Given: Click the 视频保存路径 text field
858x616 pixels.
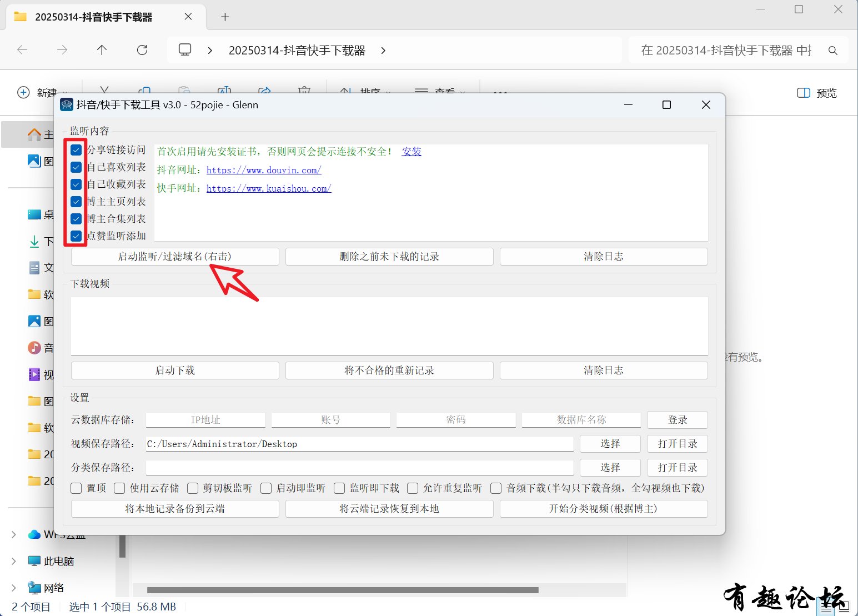Looking at the screenshot, I should 360,444.
